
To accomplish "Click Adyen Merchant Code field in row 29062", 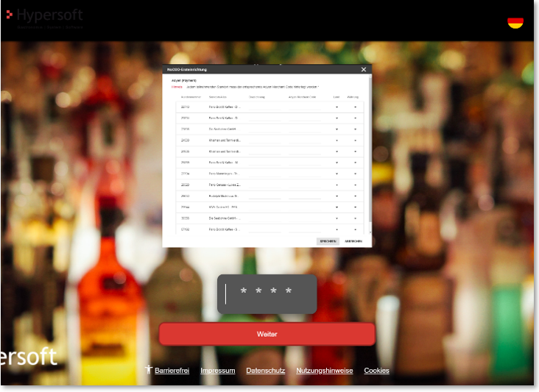I will (x=304, y=196).
